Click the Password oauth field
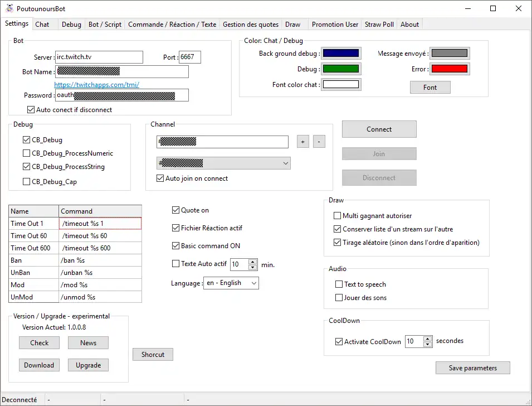This screenshot has width=532, height=406. (122, 95)
